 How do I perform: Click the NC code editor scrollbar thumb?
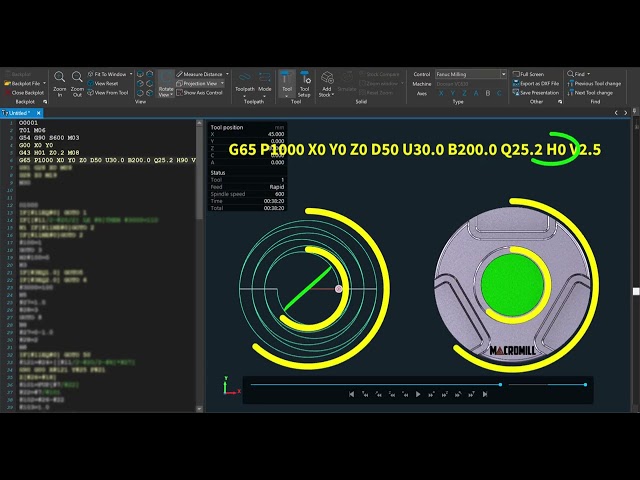tap(199, 172)
